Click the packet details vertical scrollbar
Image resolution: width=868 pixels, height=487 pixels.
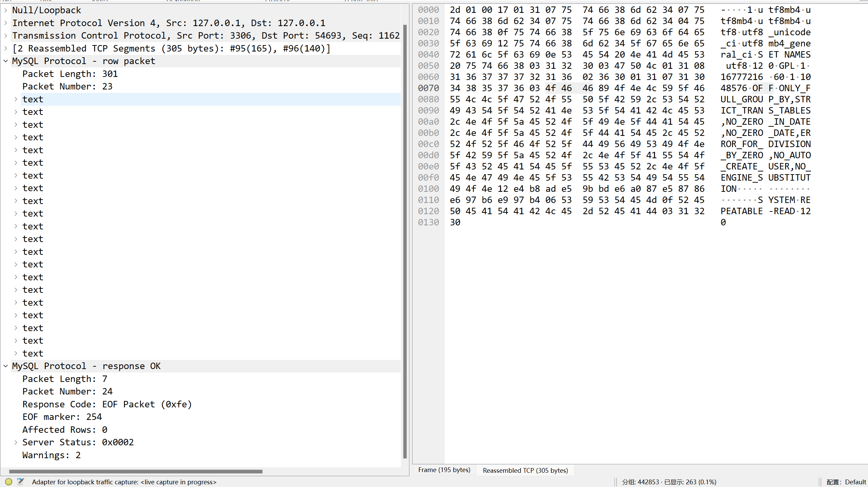point(405,241)
